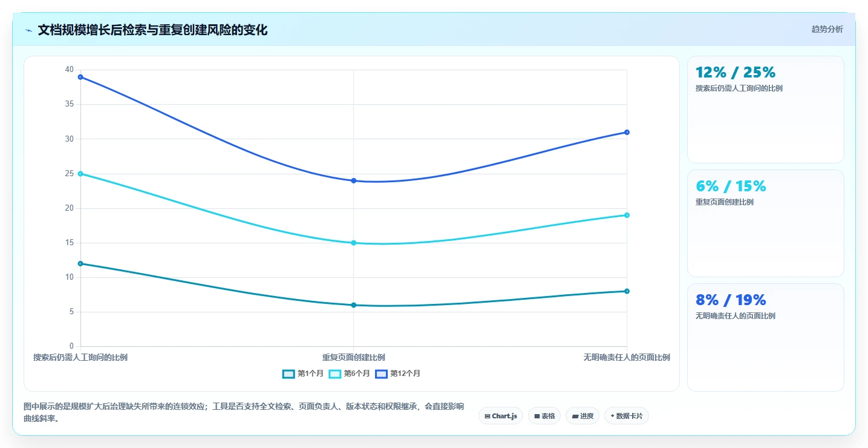
Task: Click y-axis tick label 35
Action: (69, 104)
